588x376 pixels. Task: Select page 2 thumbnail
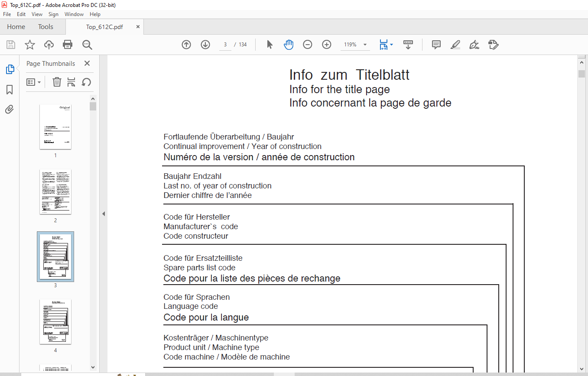[x=55, y=191]
